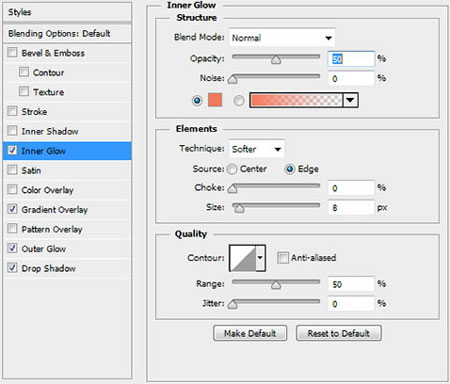Enable the Color Overlay checkbox
Screen dimensions: 450x384
12,189
